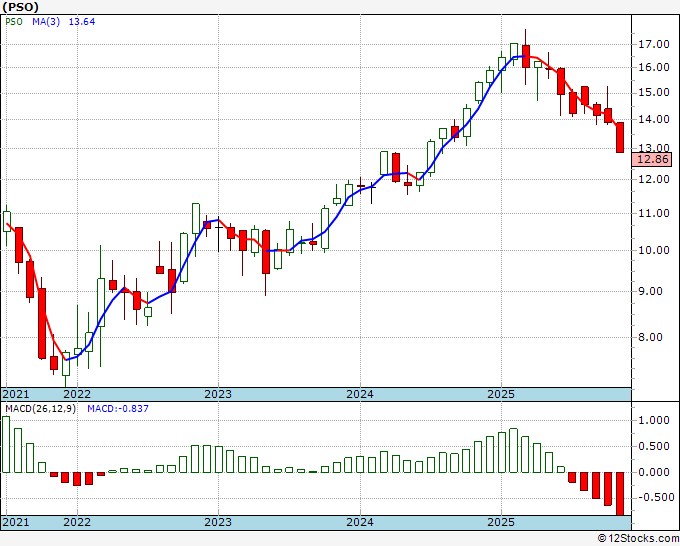Click the 16.00 price axis label

coord(654,67)
